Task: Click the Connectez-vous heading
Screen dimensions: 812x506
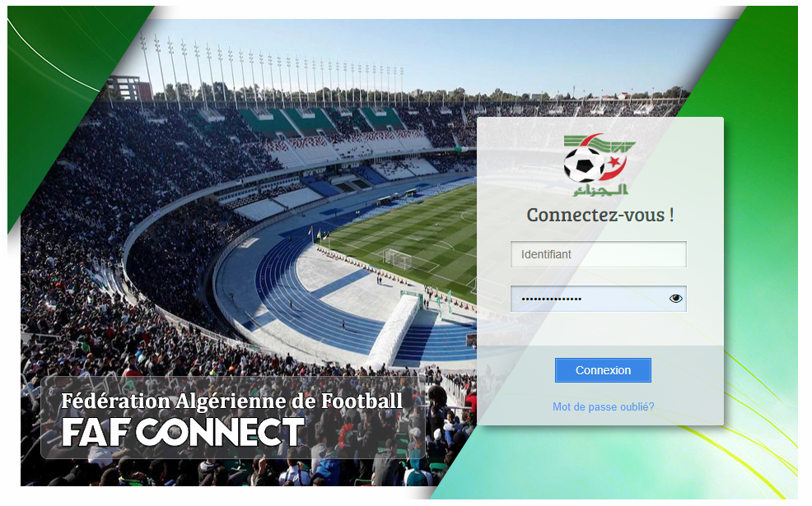Action: pyautogui.click(x=600, y=215)
